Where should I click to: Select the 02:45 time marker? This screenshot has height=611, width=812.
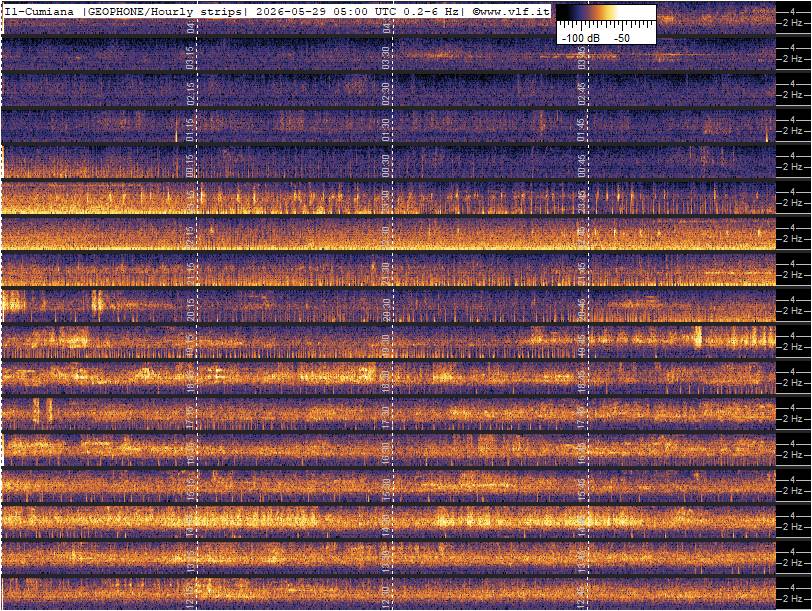(x=582, y=93)
